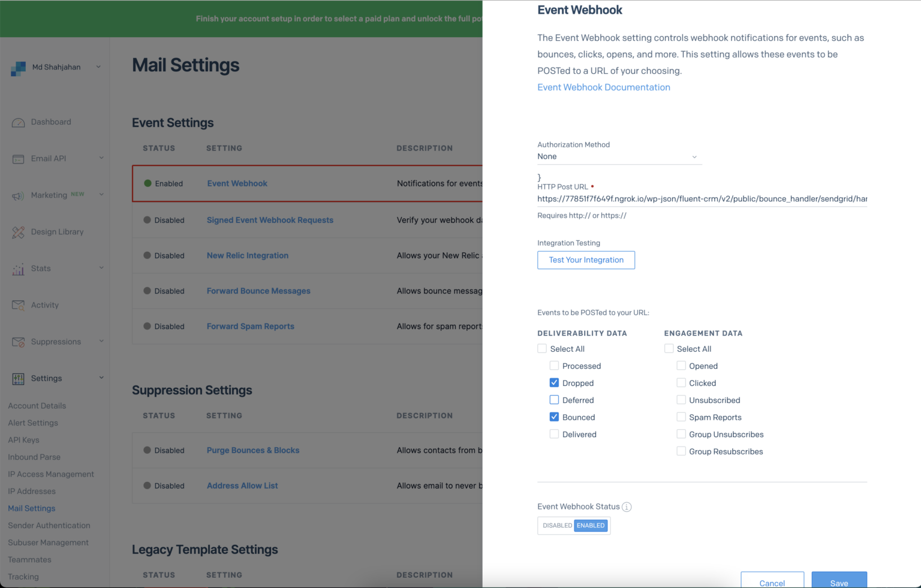Check the Spam Reports checkbox
The height and width of the screenshot is (588, 921).
pos(681,417)
